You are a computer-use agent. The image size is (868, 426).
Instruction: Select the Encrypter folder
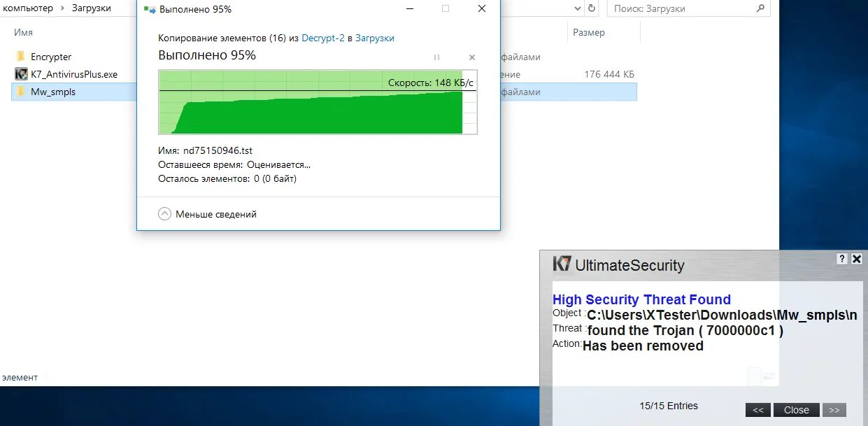coord(51,57)
